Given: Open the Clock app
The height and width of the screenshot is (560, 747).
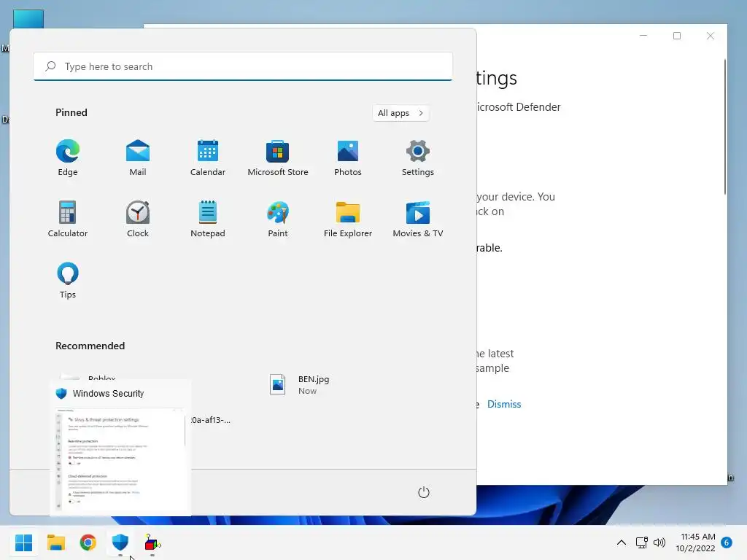Looking at the screenshot, I should point(138,219).
